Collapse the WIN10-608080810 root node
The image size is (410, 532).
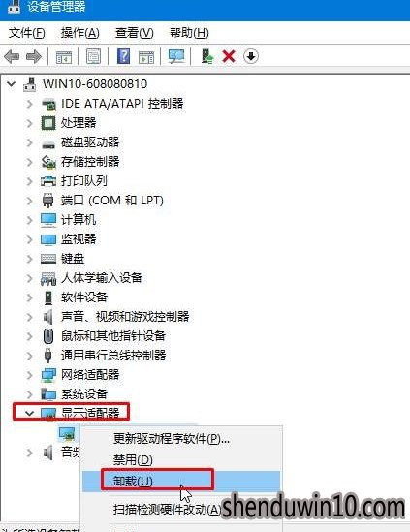pos(12,83)
